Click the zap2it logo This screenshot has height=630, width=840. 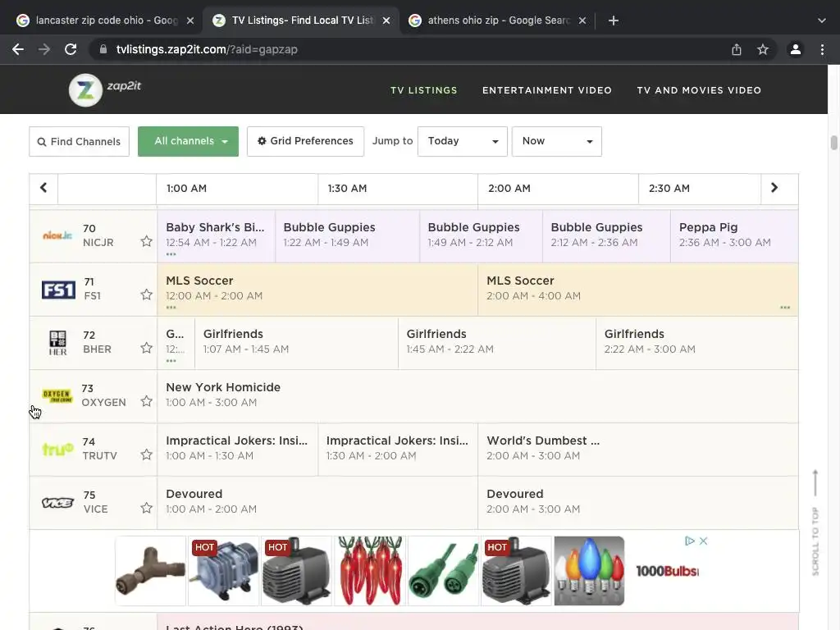[x=105, y=89]
